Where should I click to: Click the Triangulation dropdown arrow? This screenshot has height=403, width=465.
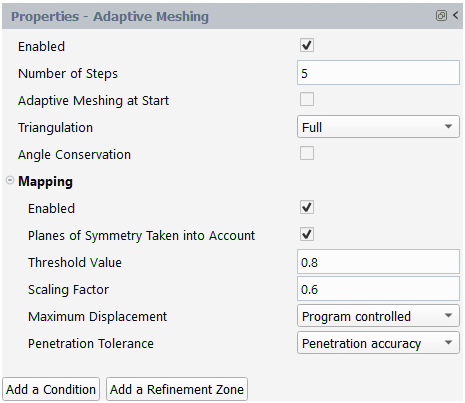tap(448, 127)
